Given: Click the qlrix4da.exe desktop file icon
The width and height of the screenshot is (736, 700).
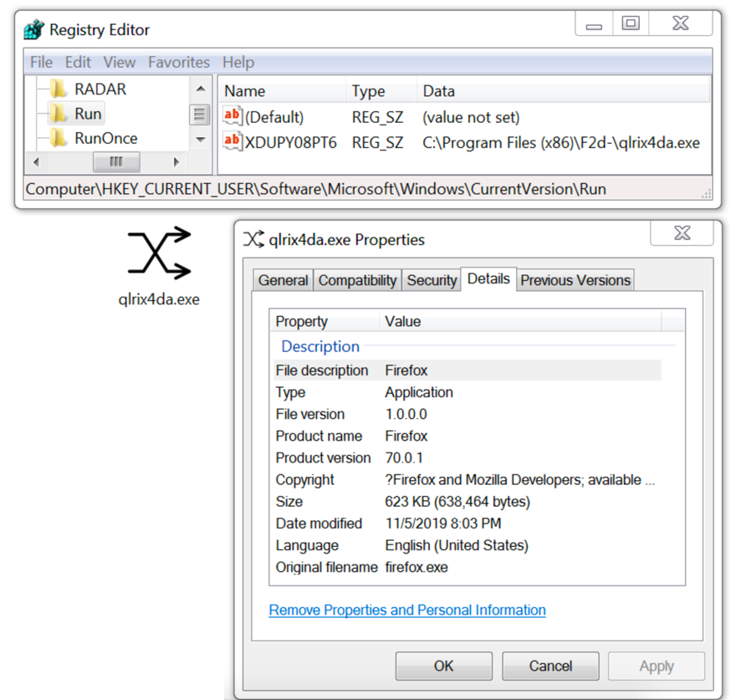Looking at the screenshot, I should pos(159,253).
